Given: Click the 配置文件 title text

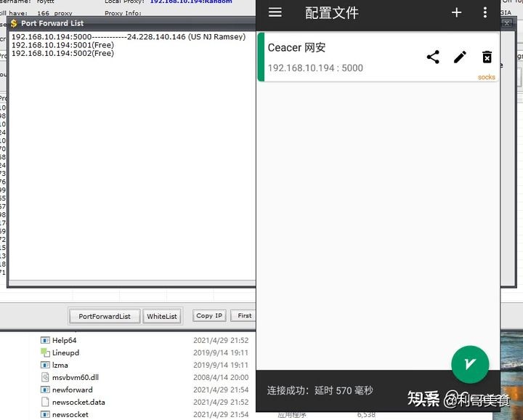Looking at the screenshot, I should point(331,13).
